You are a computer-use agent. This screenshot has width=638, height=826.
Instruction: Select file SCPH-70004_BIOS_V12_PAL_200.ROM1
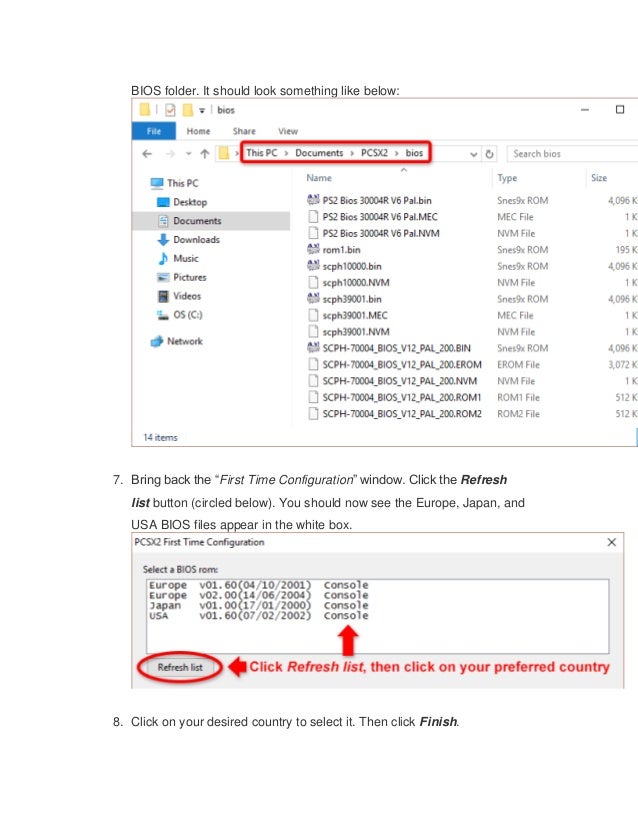point(402,397)
